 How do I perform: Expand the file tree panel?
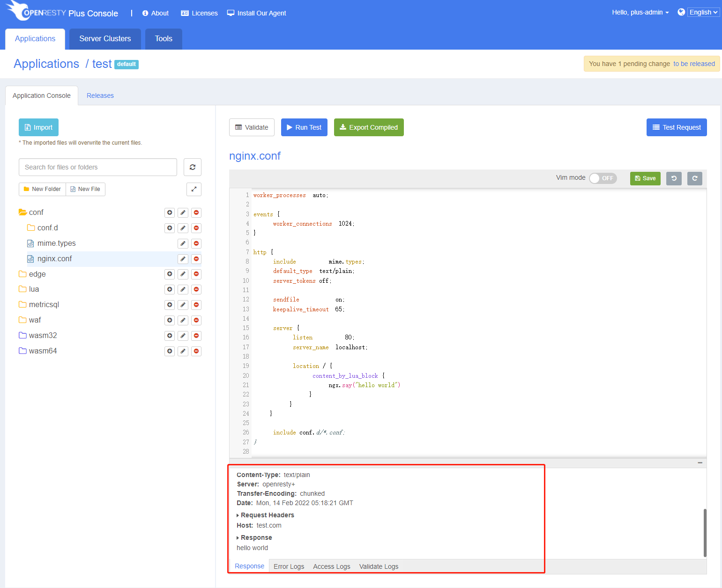194,189
